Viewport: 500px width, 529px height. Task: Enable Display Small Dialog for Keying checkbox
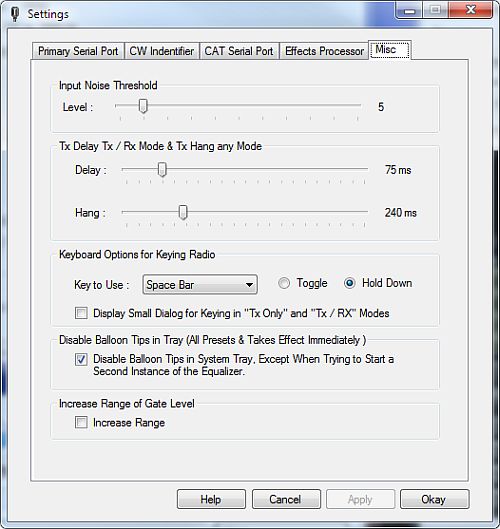coord(81,313)
